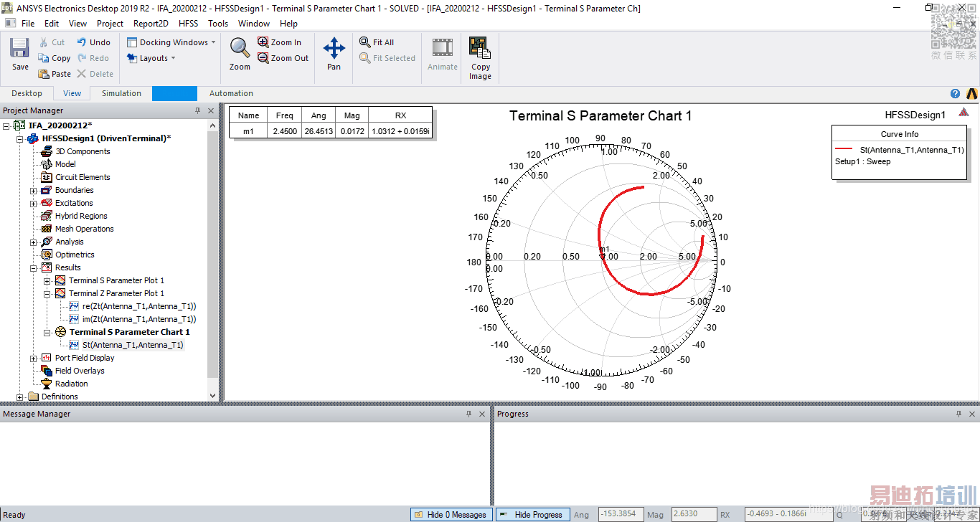
Task: Expand the Boundaries node
Action: tap(34, 190)
